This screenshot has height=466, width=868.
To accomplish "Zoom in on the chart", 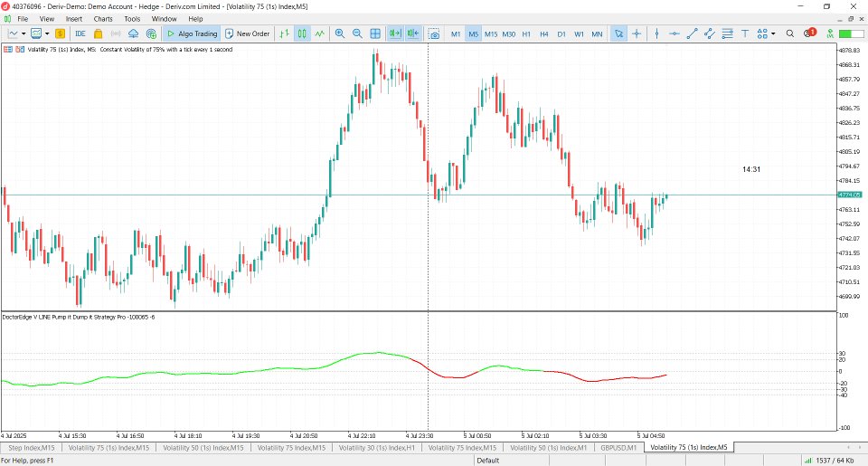I will coord(340,33).
